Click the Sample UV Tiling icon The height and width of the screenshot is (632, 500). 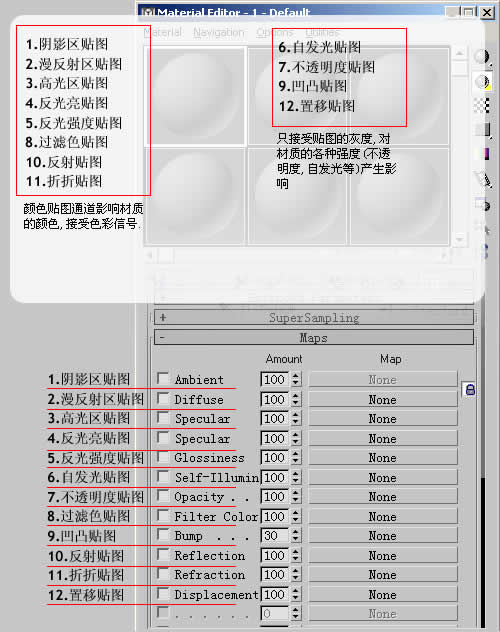click(482, 130)
